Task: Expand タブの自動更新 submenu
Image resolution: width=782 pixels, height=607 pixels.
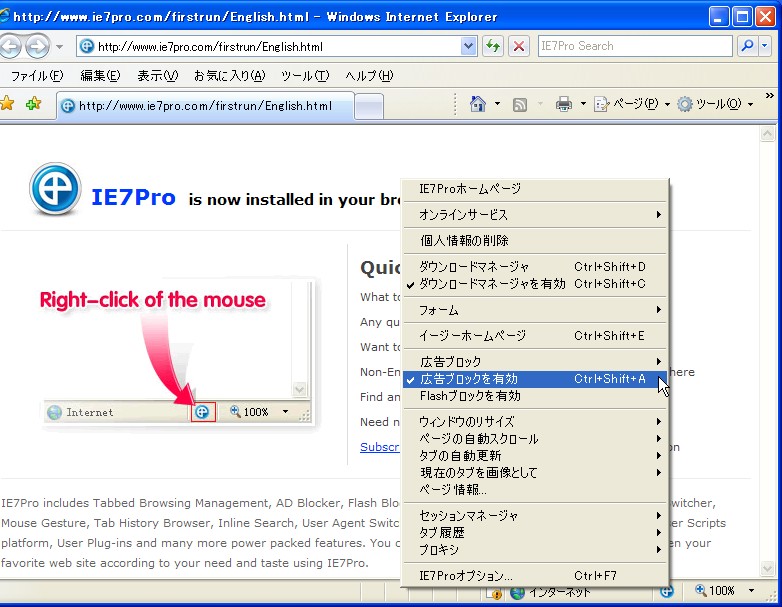Action: pyautogui.click(x=535, y=456)
